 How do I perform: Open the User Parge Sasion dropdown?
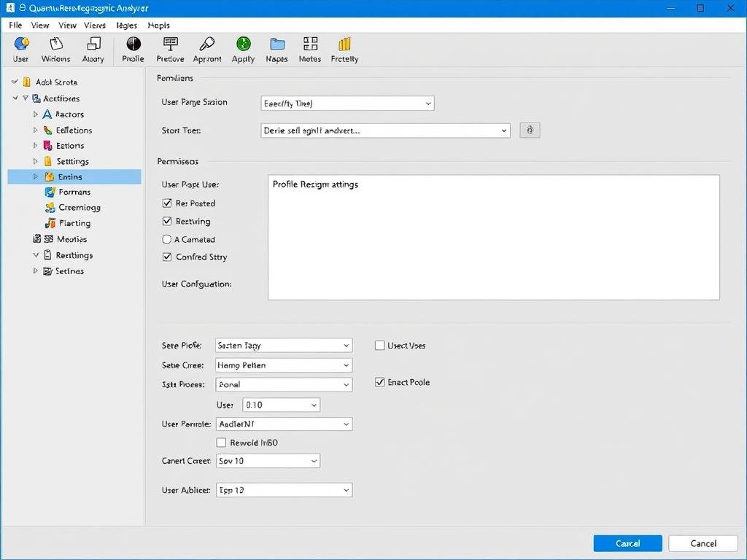click(x=347, y=104)
